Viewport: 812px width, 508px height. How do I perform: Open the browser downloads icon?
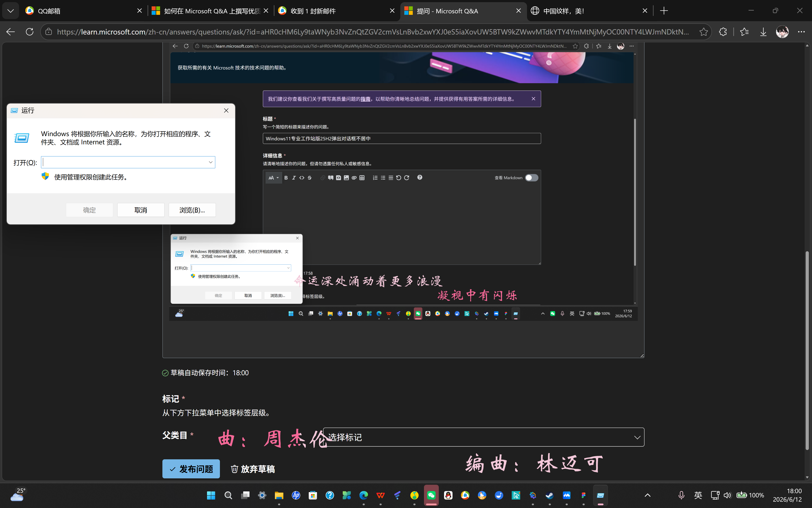[x=763, y=32]
